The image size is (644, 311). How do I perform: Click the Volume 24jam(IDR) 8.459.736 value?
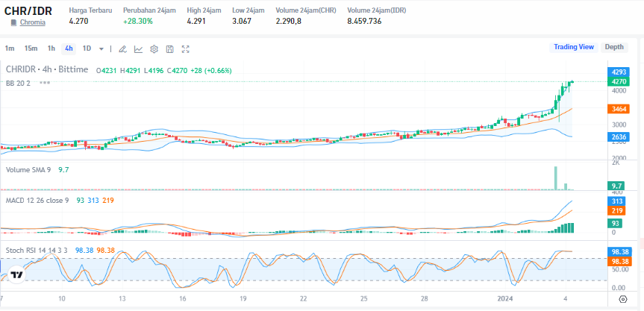[x=364, y=22]
